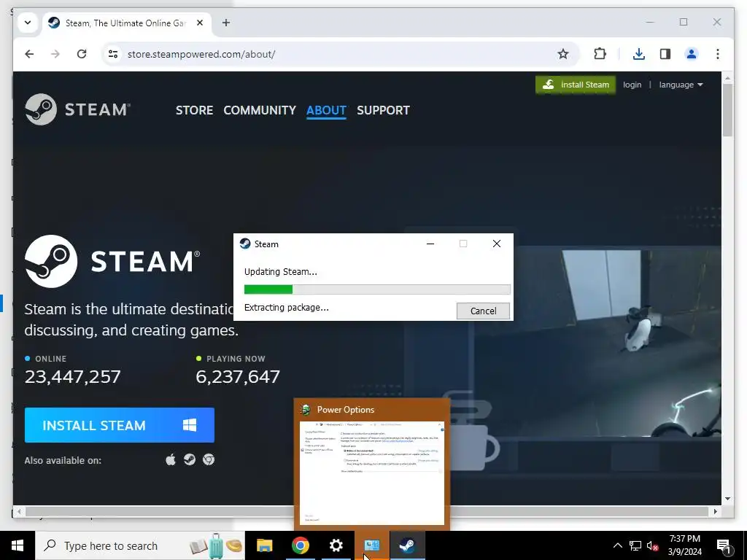This screenshot has height=560, width=747.
Task: Open the clock showing 7:37 PM
Action: (684, 545)
